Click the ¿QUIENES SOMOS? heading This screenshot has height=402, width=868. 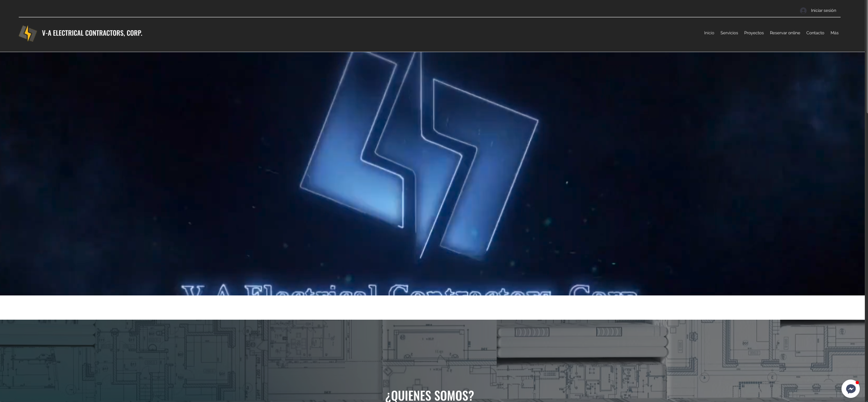pos(429,396)
